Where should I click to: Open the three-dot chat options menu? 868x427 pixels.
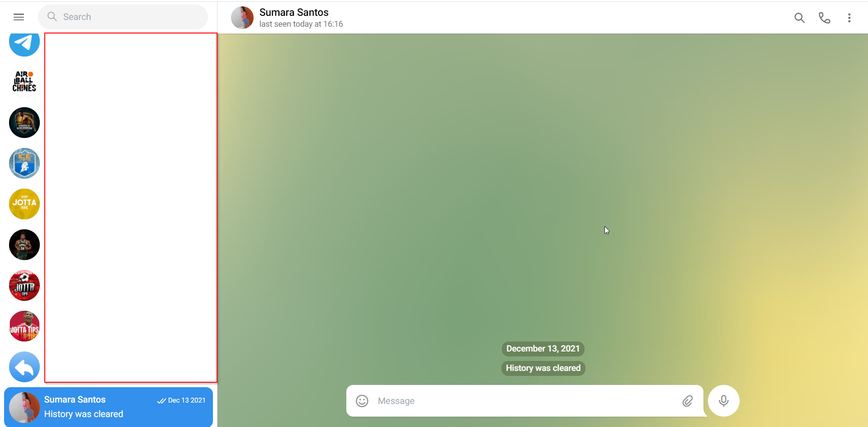click(x=849, y=18)
